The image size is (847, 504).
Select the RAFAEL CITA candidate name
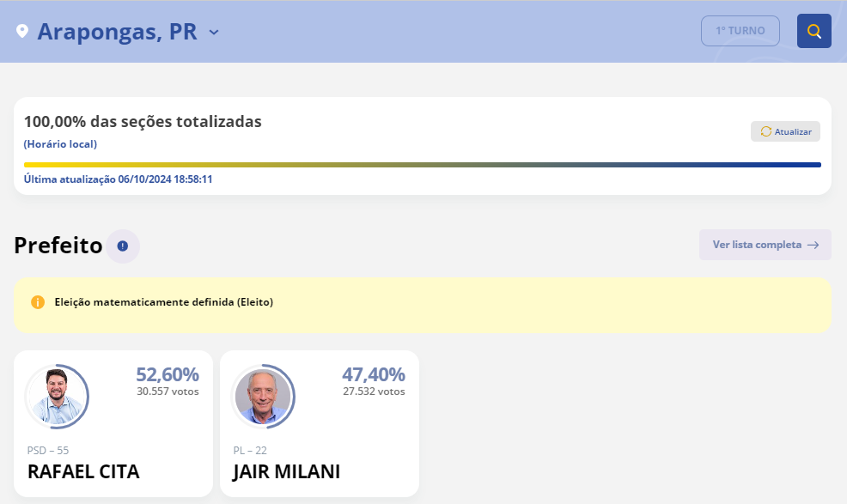click(x=83, y=471)
